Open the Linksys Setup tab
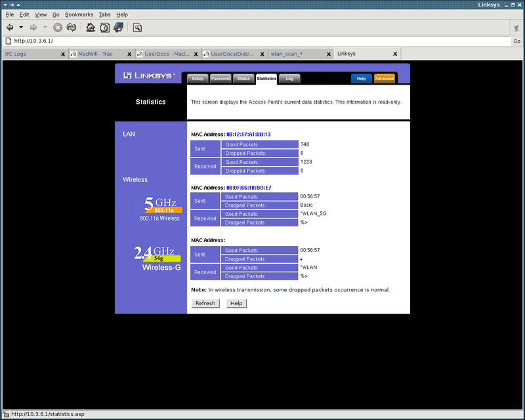 (198, 79)
